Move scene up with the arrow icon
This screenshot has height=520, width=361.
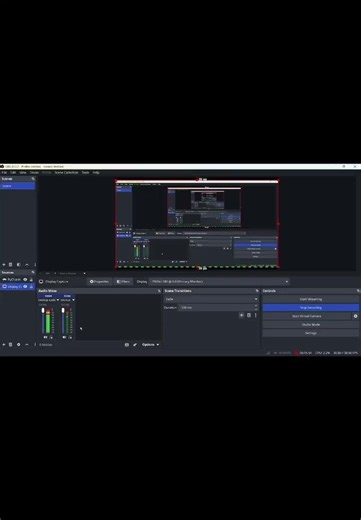[x=27, y=265]
